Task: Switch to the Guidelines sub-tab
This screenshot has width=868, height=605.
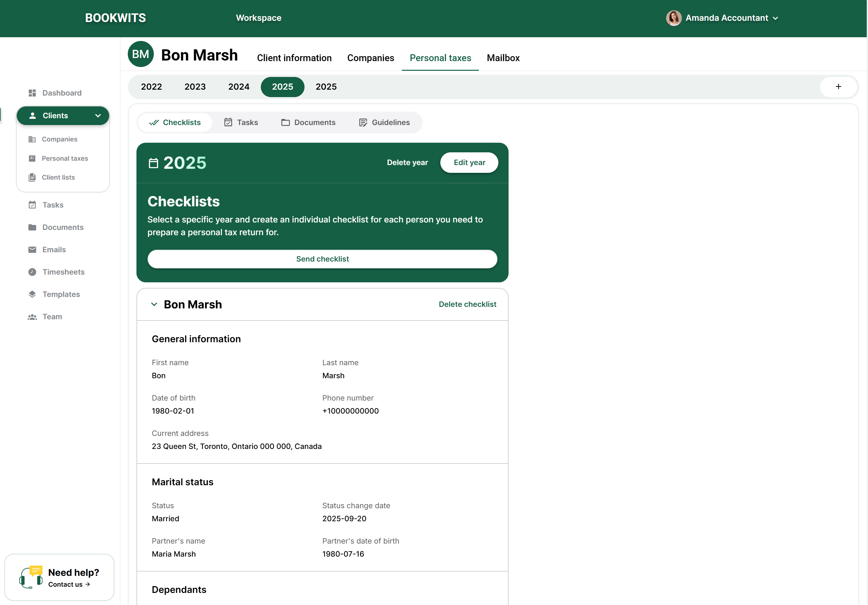Action: click(x=384, y=123)
